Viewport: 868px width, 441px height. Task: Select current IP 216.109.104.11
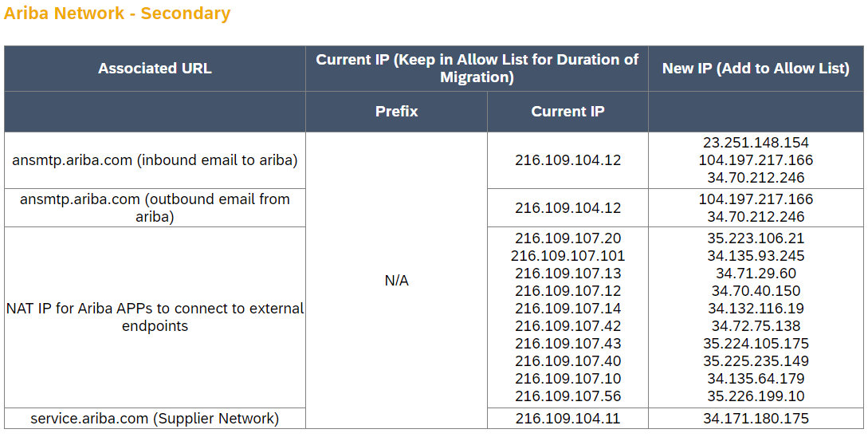click(x=568, y=419)
